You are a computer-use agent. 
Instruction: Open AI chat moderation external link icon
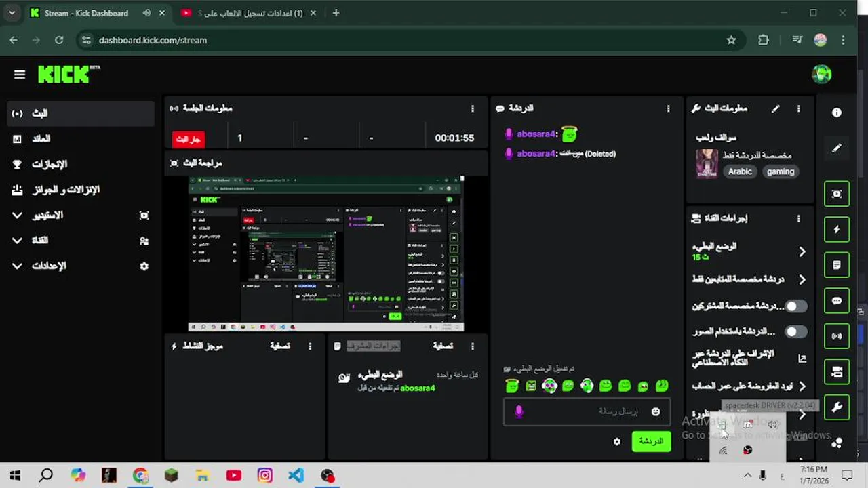(802, 359)
